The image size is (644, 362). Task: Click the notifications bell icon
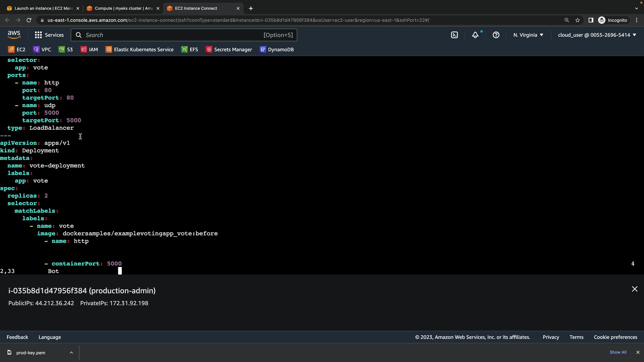pyautogui.click(x=475, y=35)
